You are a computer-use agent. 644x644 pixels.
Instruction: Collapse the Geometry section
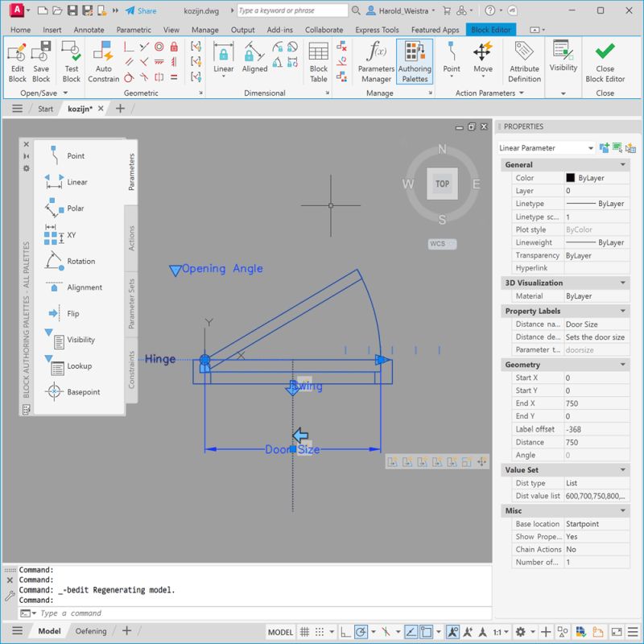click(x=622, y=365)
